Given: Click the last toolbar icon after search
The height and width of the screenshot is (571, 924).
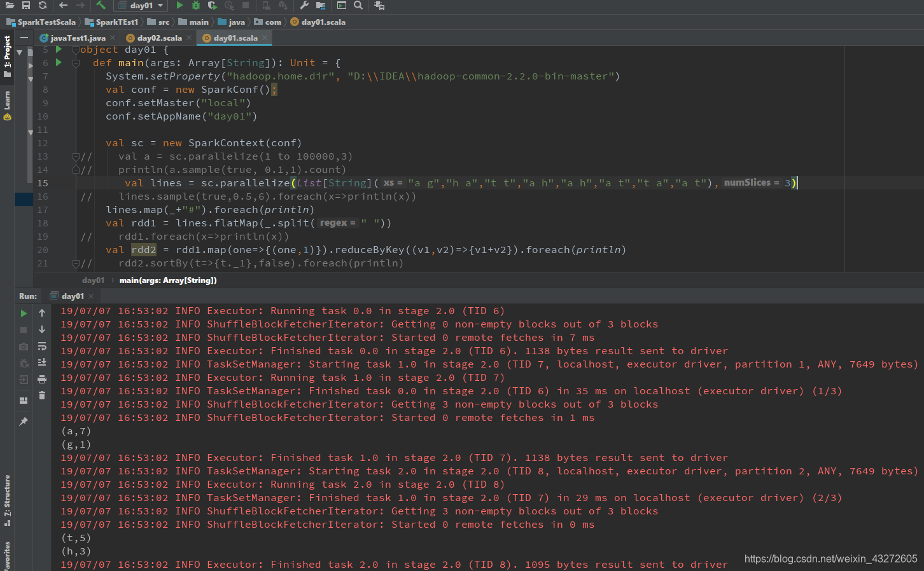Looking at the screenshot, I should [379, 5].
